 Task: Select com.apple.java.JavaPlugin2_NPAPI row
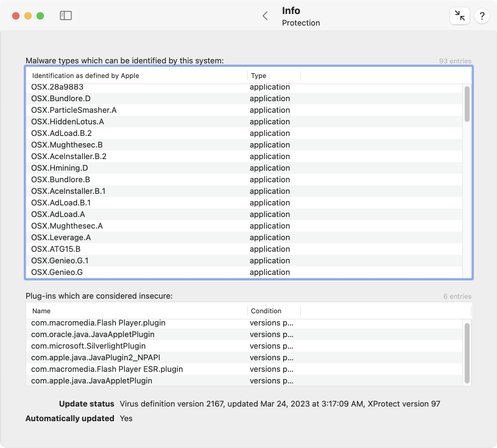(x=244, y=358)
